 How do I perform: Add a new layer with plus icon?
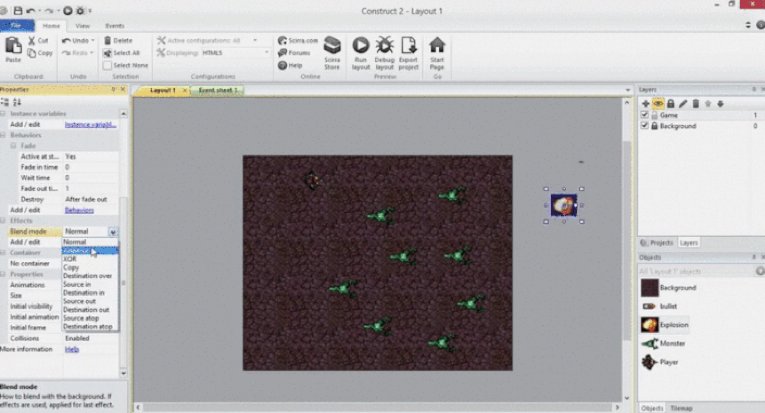(x=645, y=103)
